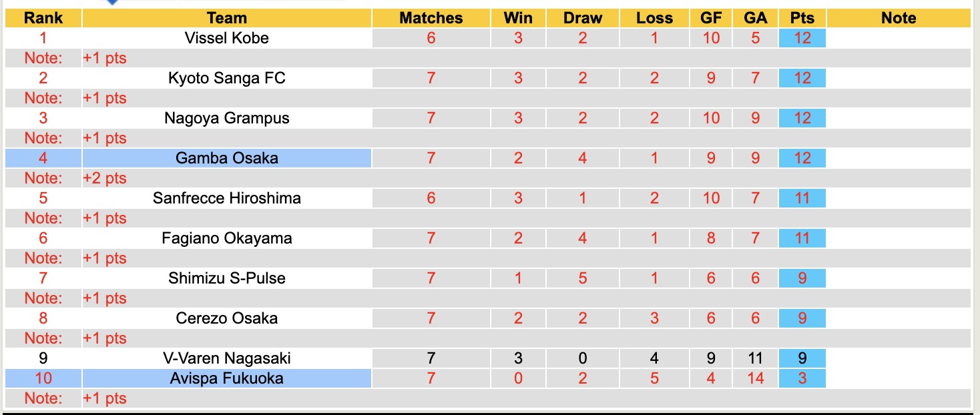This screenshot has width=980, height=415.
Task: Click V-Varen Nagasaki's rank number 9
Action: 43,358
